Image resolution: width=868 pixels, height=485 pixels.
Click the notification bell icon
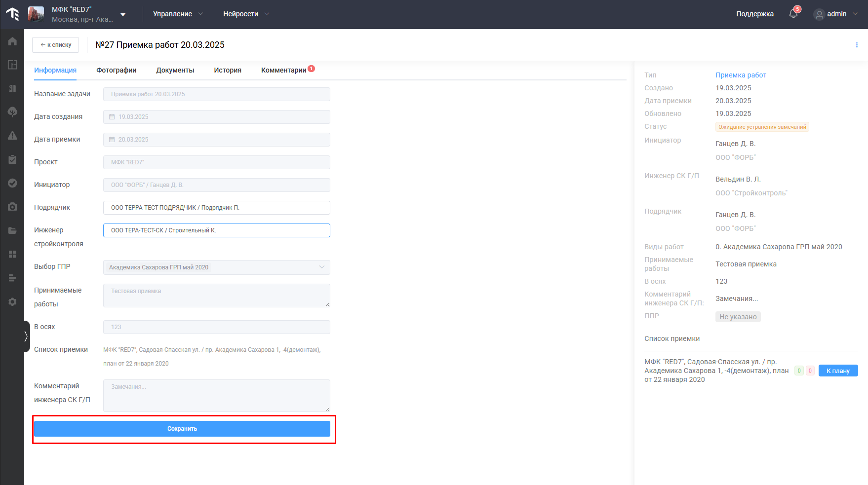coord(793,14)
